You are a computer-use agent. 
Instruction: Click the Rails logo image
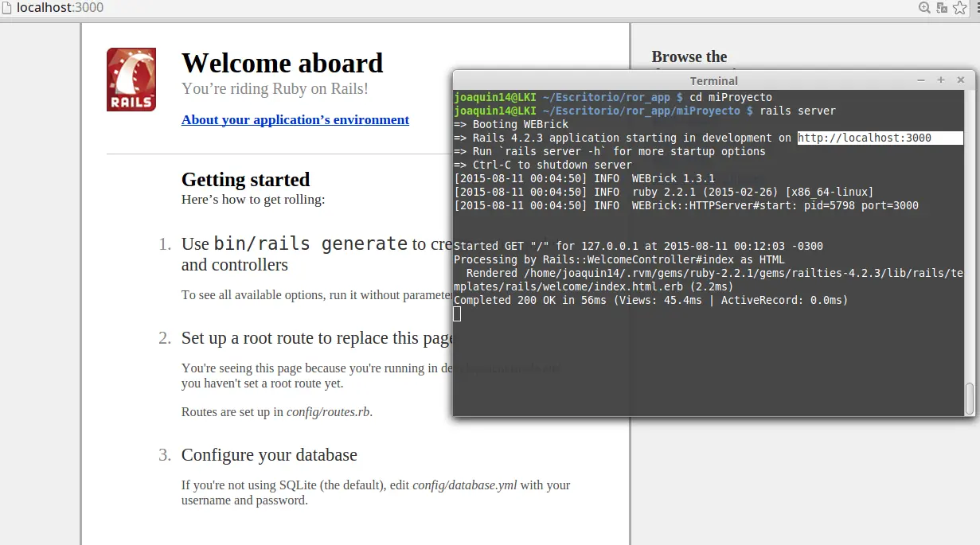[x=131, y=80]
